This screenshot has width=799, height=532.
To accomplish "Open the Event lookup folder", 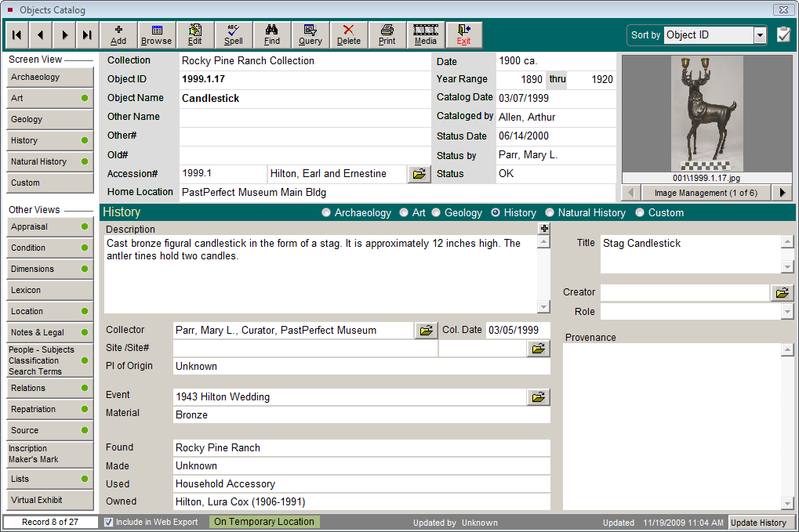I will coord(538,397).
